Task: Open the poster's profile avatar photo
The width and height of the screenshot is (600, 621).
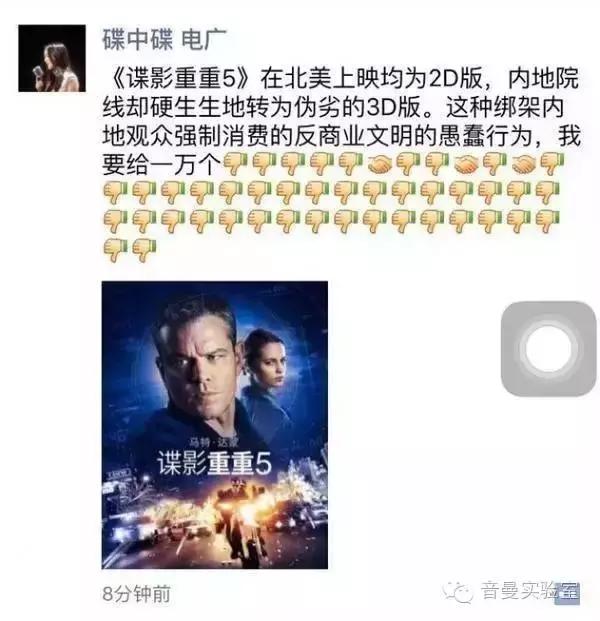Action: (x=52, y=58)
